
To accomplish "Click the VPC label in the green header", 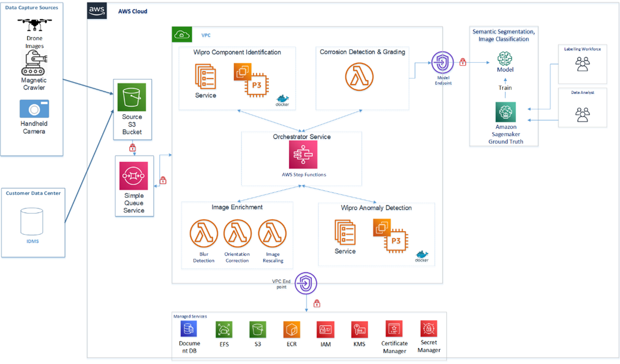I will (206, 35).
